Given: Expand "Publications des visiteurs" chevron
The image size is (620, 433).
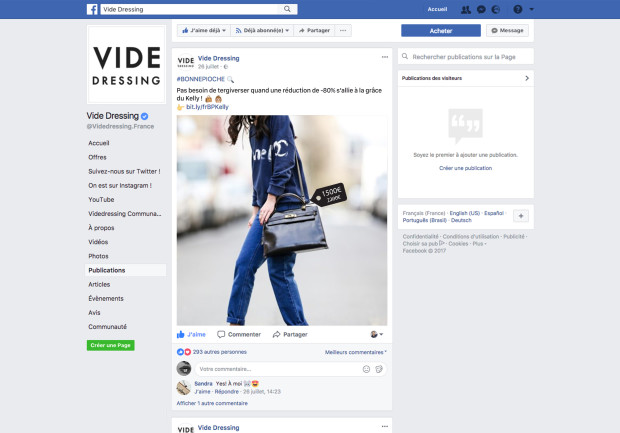Looking at the screenshot, I should point(526,77).
